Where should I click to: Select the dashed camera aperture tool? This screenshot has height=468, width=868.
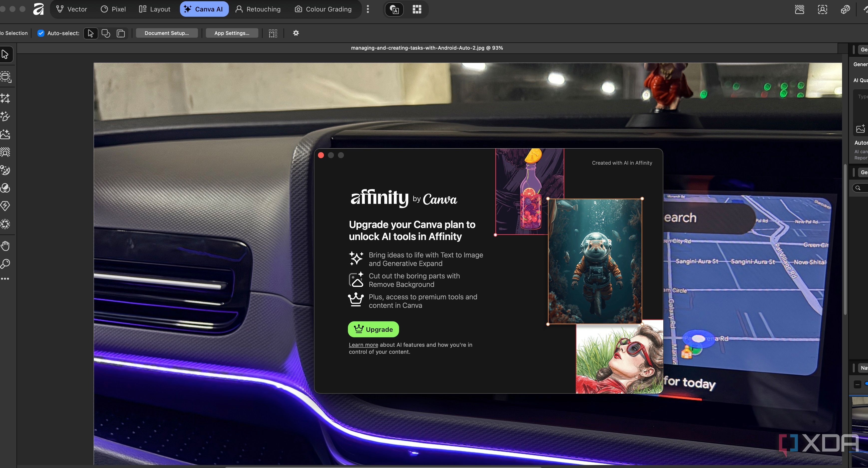point(5,224)
